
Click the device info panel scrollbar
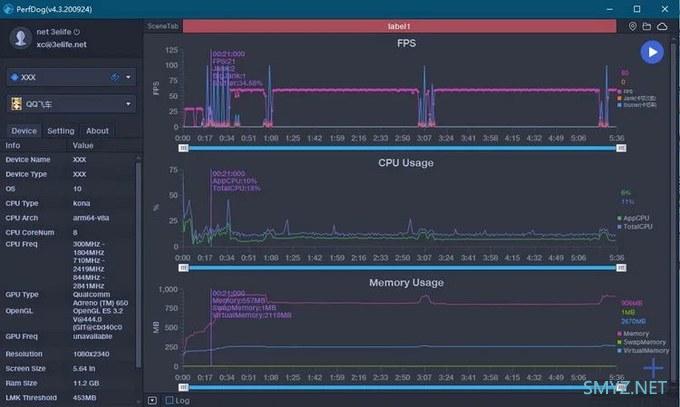[x=138, y=265]
